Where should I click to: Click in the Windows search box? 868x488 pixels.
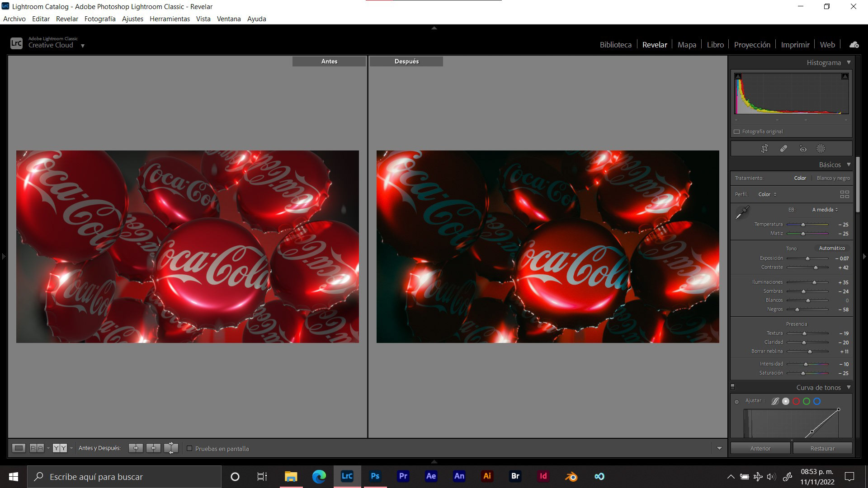pos(124,477)
